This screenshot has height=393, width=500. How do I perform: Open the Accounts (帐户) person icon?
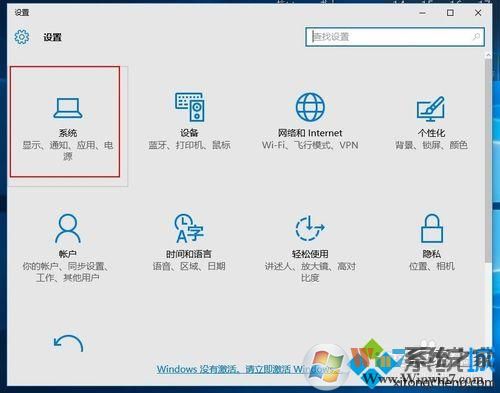point(68,228)
